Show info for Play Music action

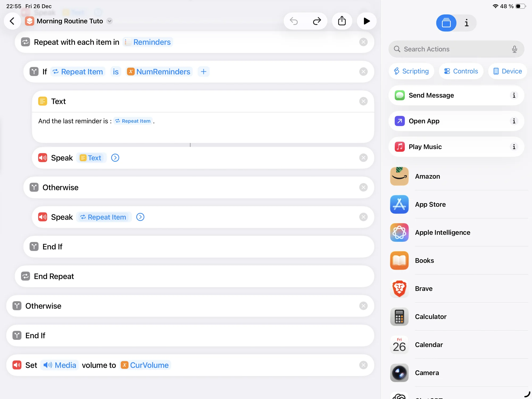tap(514, 147)
